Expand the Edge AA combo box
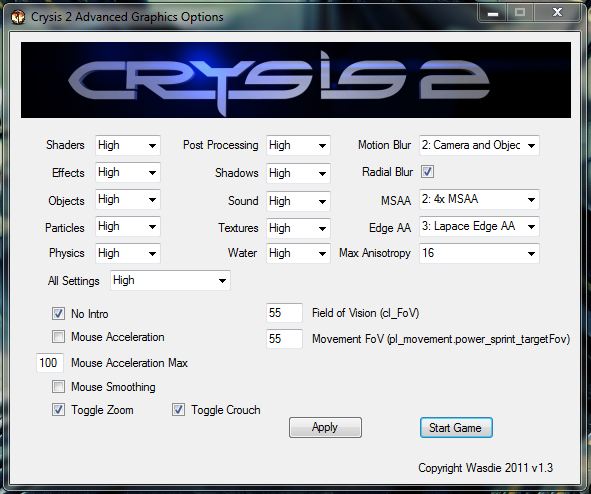Image resolution: width=591 pixels, height=494 pixels. 479,226
